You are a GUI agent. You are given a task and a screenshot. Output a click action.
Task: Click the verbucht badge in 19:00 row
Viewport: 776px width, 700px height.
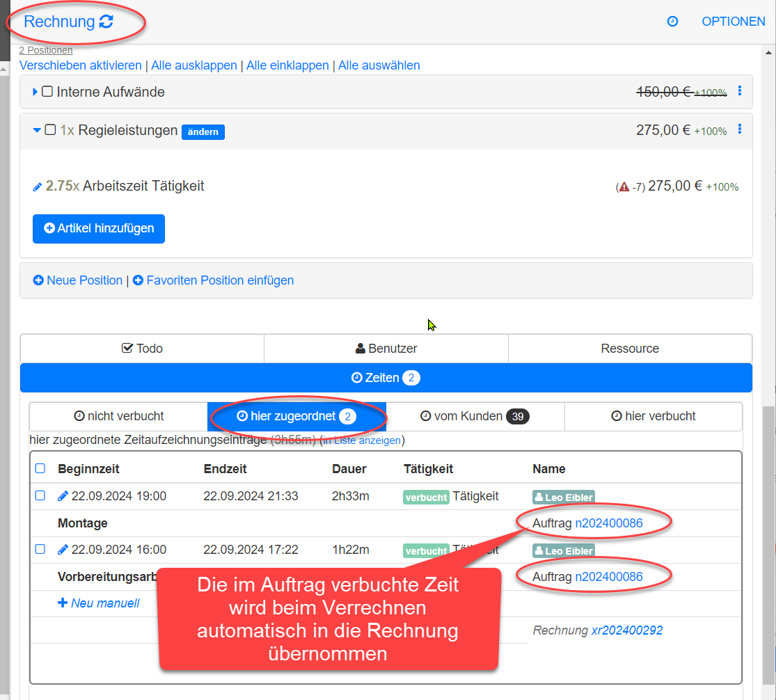[426, 498]
